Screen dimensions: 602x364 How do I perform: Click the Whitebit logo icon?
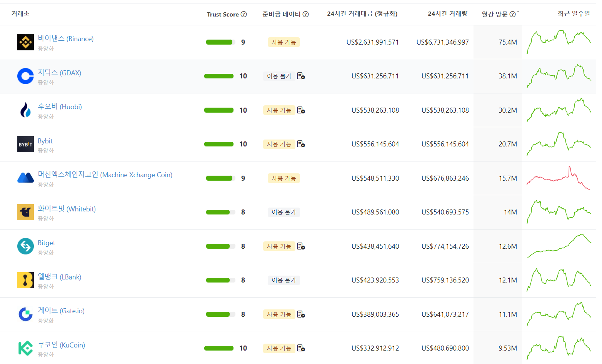[25, 212]
